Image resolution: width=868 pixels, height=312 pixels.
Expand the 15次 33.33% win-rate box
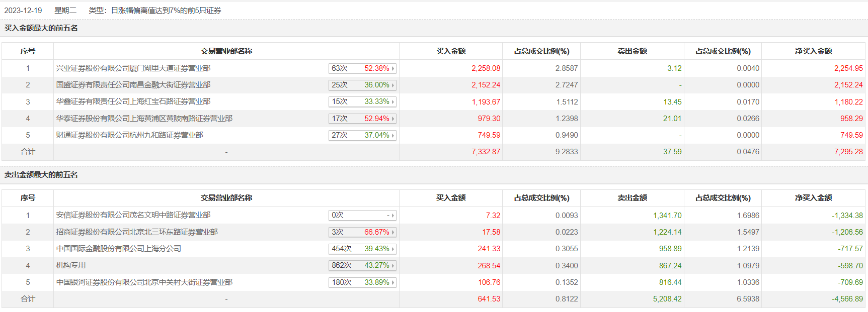362,101
